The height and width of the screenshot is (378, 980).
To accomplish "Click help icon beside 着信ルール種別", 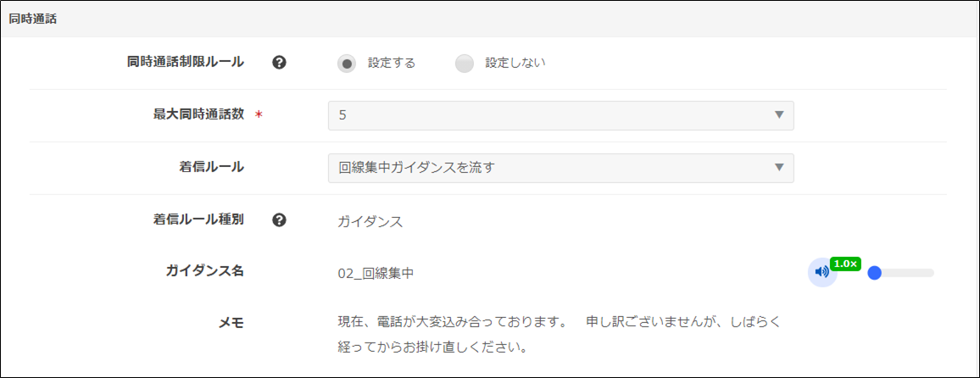I will point(279,220).
